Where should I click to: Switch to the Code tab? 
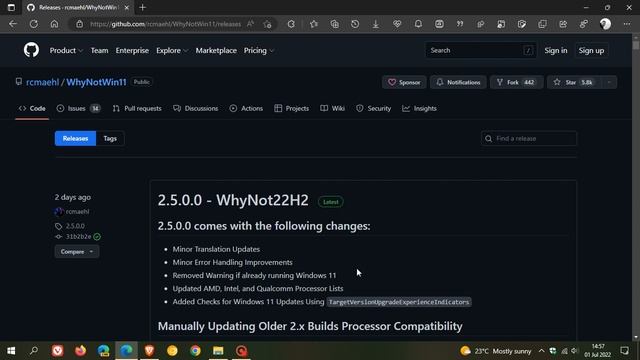(x=32, y=108)
